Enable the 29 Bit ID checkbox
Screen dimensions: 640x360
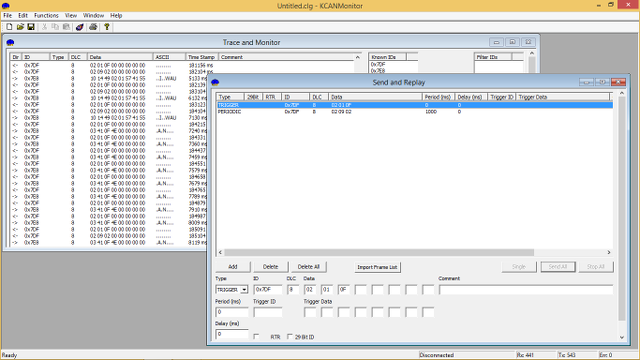click(x=290, y=337)
